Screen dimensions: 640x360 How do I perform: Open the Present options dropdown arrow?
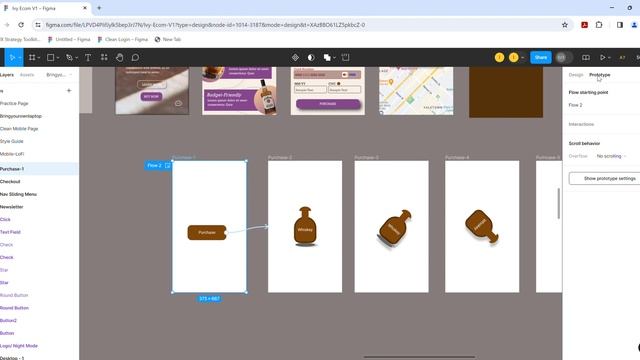pyautogui.click(x=609, y=58)
